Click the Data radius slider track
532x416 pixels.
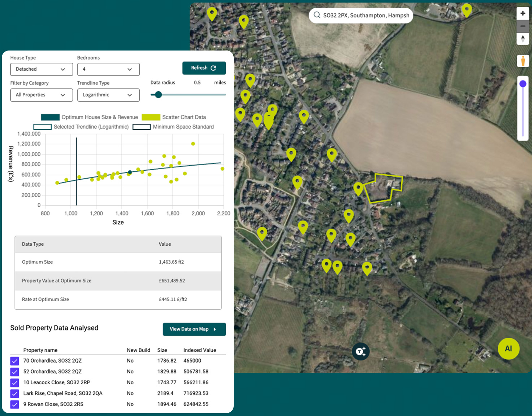188,95
